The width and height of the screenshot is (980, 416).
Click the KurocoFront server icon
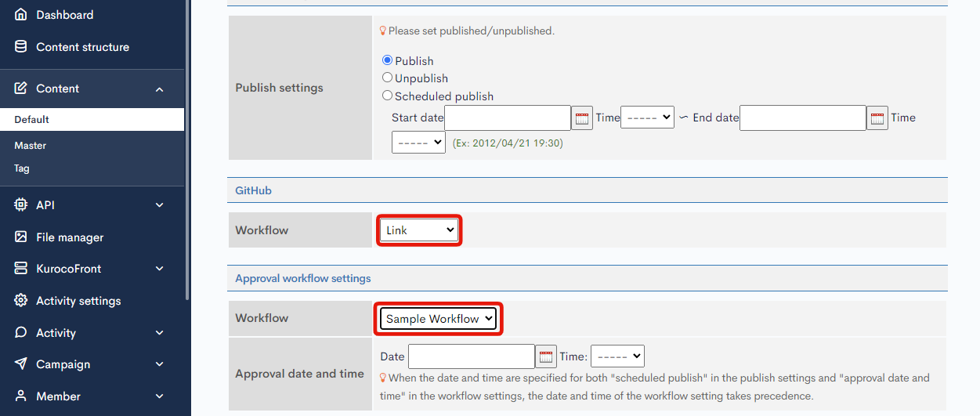pos(21,269)
